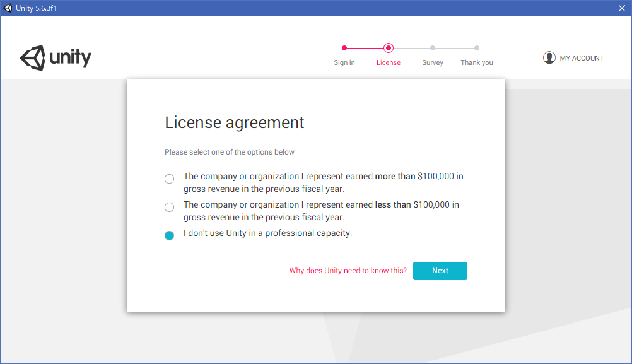Click the Unity icon in the title bar

click(x=8, y=8)
